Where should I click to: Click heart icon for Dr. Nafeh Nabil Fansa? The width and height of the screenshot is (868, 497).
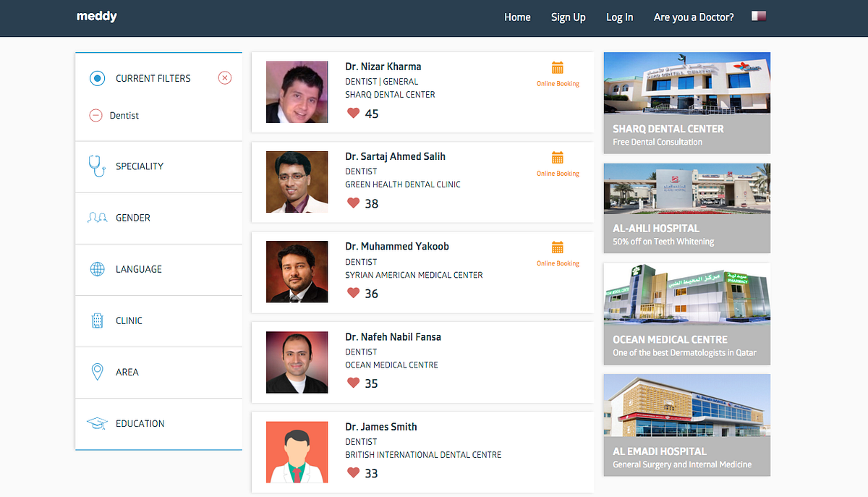pyautogui.click(x=353, y=383)
